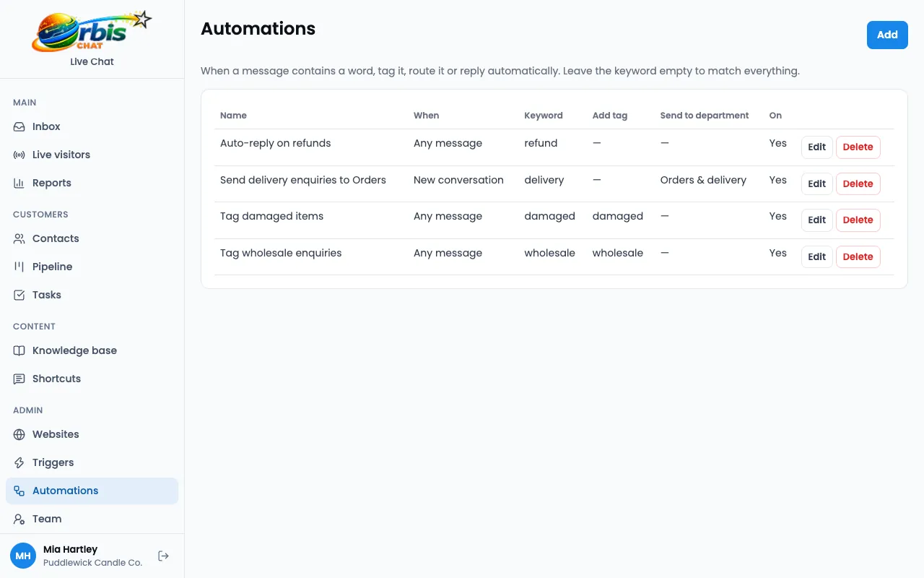Navigate to Contacts
This screenshot has width=924, height=578.
tap(92, 238)
